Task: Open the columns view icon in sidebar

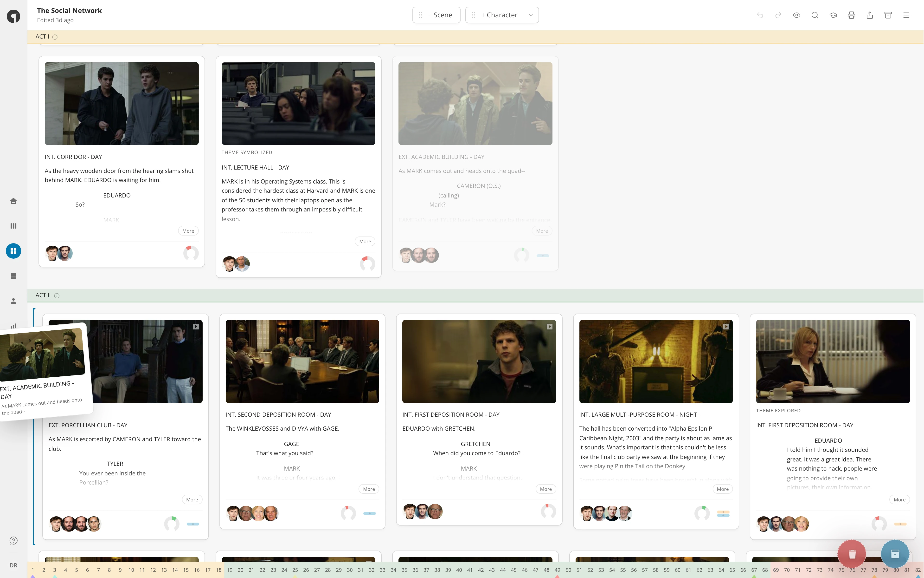Action: pos(13,226)
